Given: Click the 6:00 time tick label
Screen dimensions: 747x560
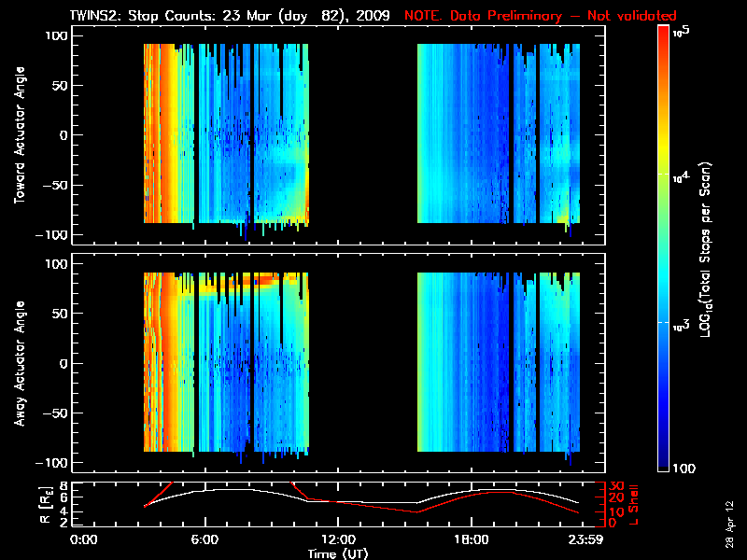Looking at the screenshot, I should (x=204, y=539).
